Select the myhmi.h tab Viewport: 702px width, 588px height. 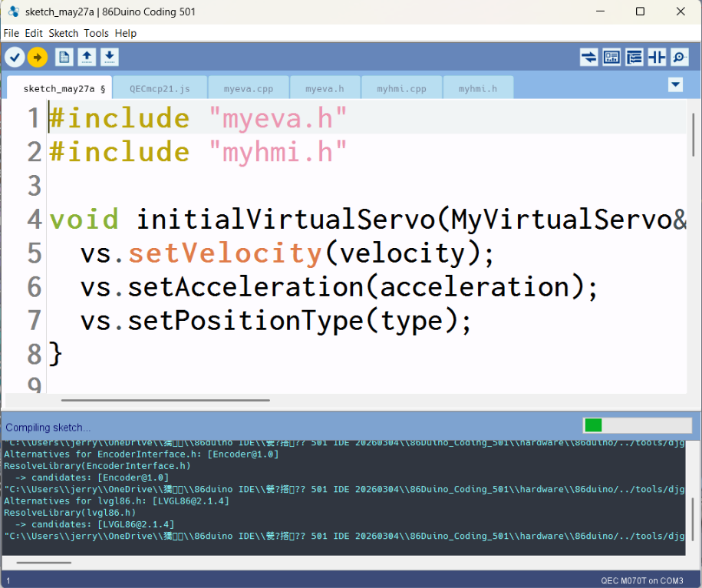click(478, 88)
